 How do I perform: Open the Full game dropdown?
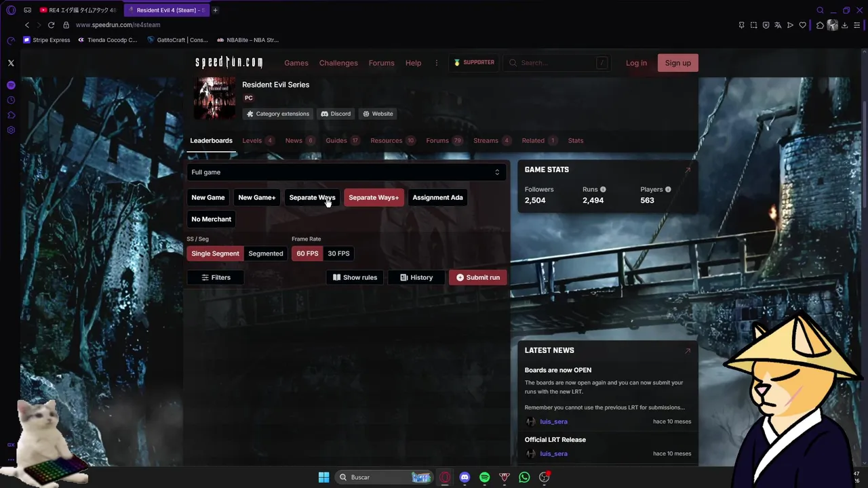tap(346, 172)
